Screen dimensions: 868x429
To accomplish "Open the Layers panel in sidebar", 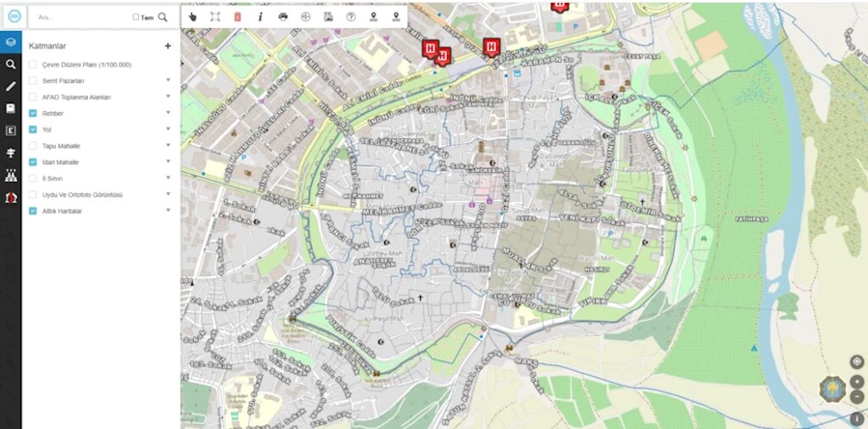I will point(11,43).
